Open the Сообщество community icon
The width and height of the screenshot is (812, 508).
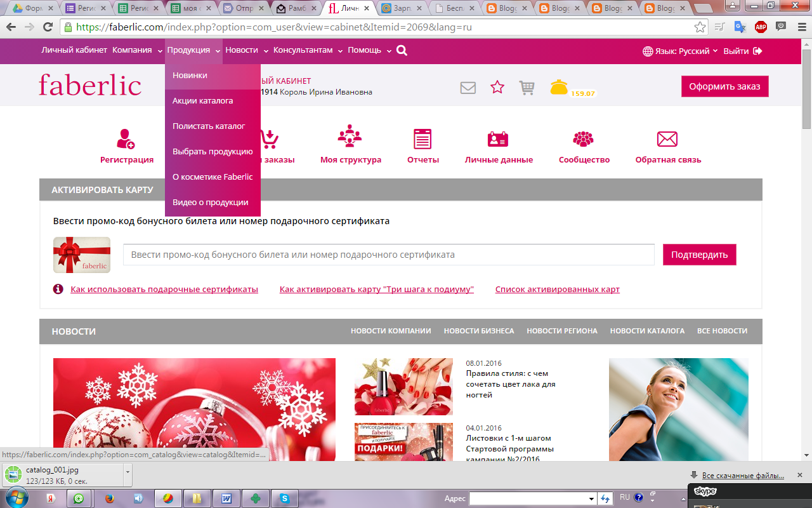pos(584,138)
